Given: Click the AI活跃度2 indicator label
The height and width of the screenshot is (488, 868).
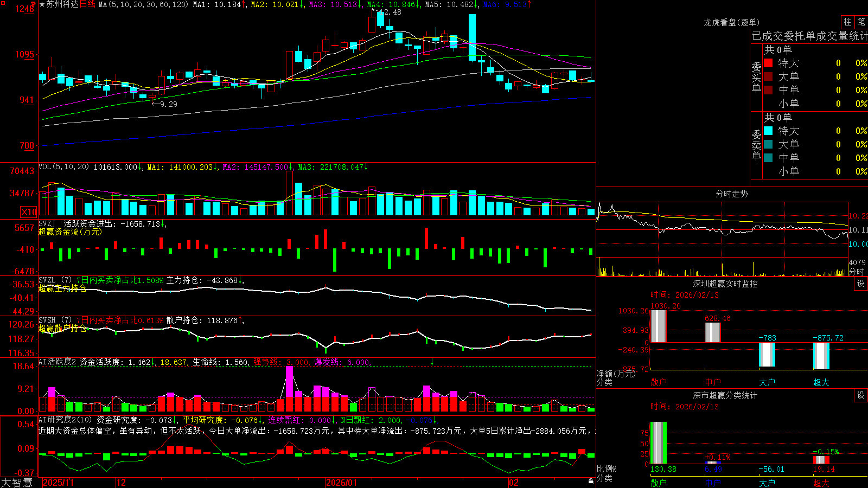Looking at the screenshot, I should (x=58, y=362).
